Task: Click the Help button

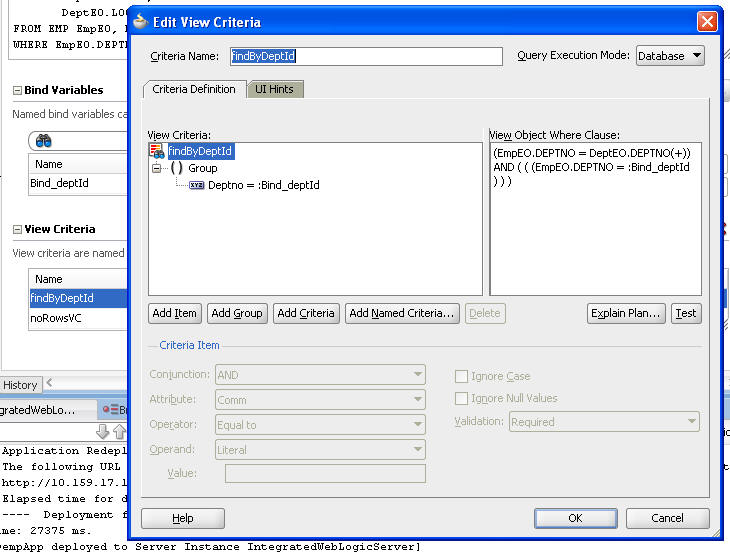Action: [x=182, y=518]
